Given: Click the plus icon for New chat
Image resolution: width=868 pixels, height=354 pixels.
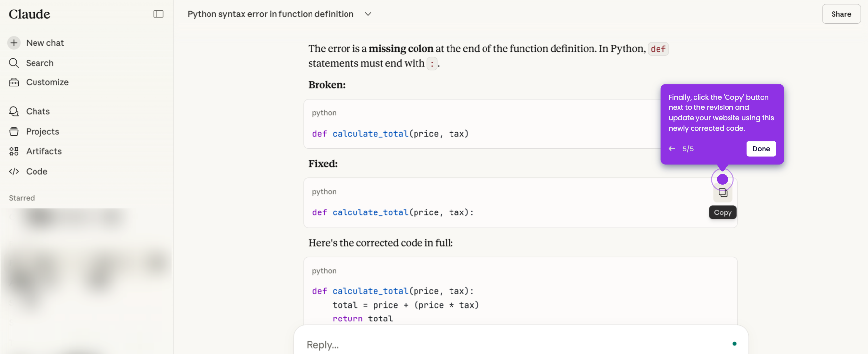Looking at the screenshot, I should tap(14, 43).
